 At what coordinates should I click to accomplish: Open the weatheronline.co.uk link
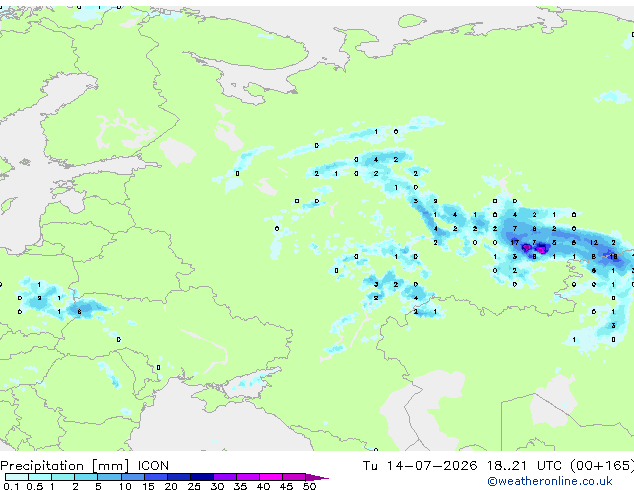(x=550, y=481)
